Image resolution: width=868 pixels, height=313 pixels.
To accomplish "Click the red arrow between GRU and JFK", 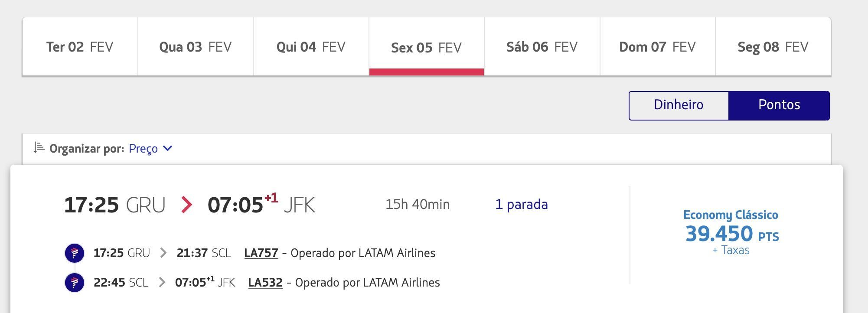I will coord(186,205).
